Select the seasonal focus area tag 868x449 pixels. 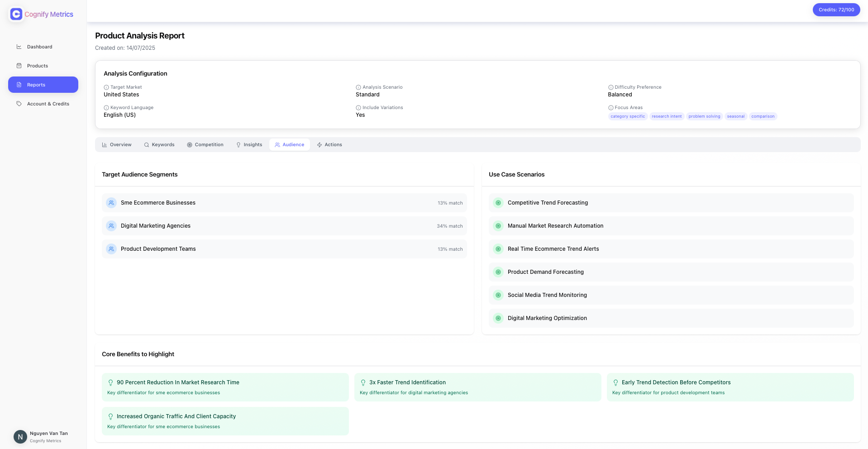coord(735,116)
